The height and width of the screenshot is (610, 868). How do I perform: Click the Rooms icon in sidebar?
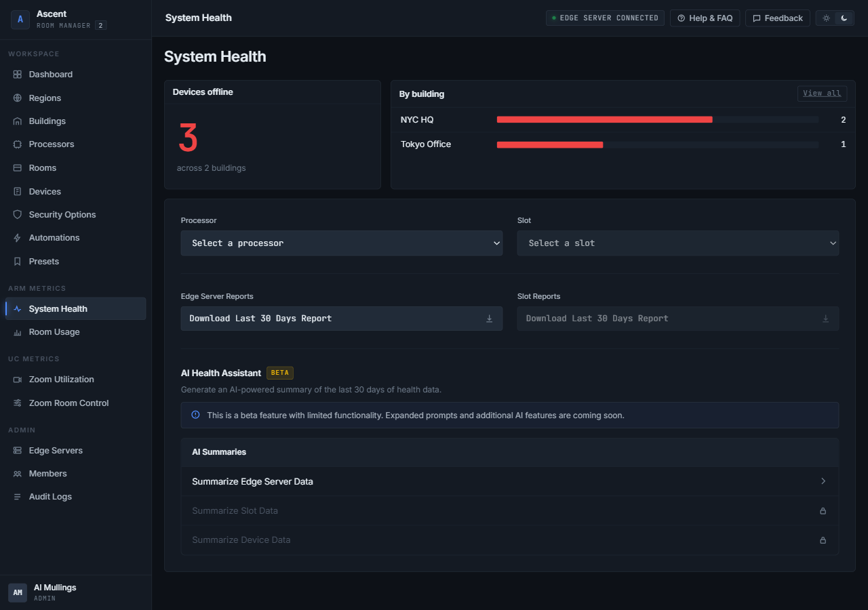click(x=18, y=168)
